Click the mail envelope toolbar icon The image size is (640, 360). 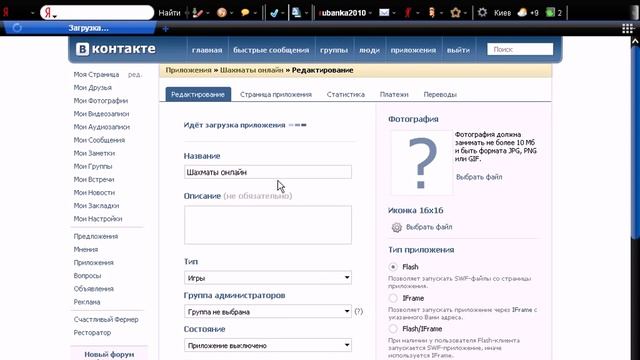(x=384, y=13)
